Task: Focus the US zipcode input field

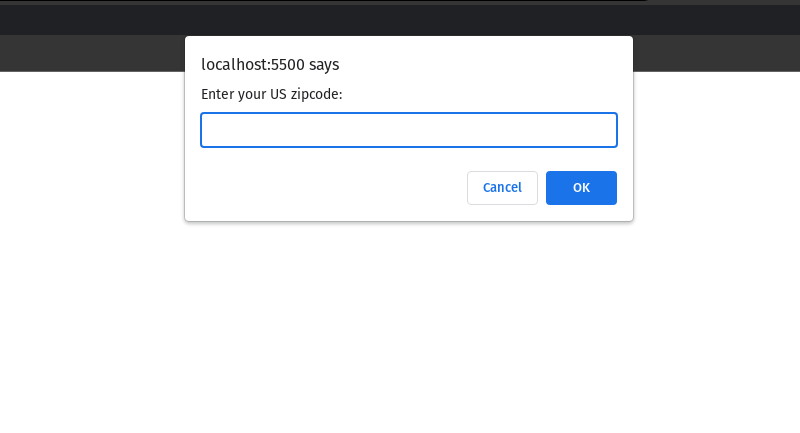Action: click(x=409, y=130)
